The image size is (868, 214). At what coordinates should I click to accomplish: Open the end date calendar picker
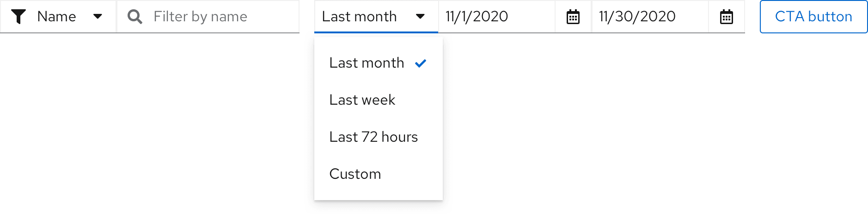(727, 17)
